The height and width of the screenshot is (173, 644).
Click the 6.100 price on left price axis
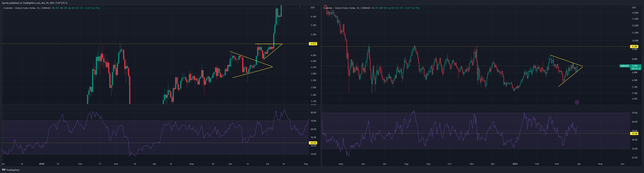click(x=313, y=17)
